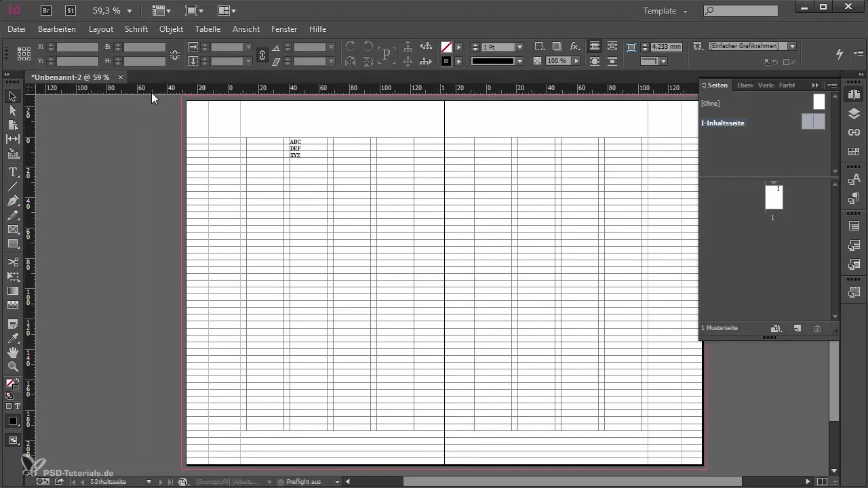Click the delete selected pages trash button
The image size is (868, 488).
[x=817, y=328]
